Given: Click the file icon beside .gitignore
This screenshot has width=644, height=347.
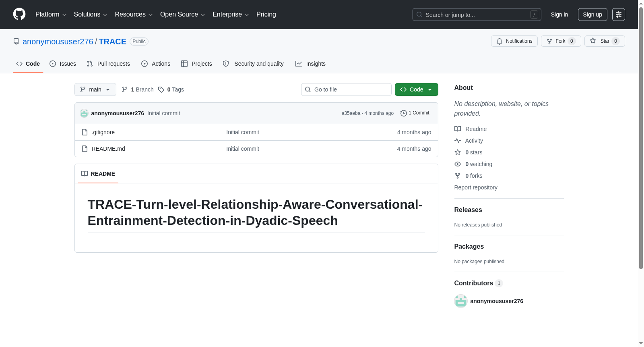Looking at the screenshot, I should [x=85, y=132].
